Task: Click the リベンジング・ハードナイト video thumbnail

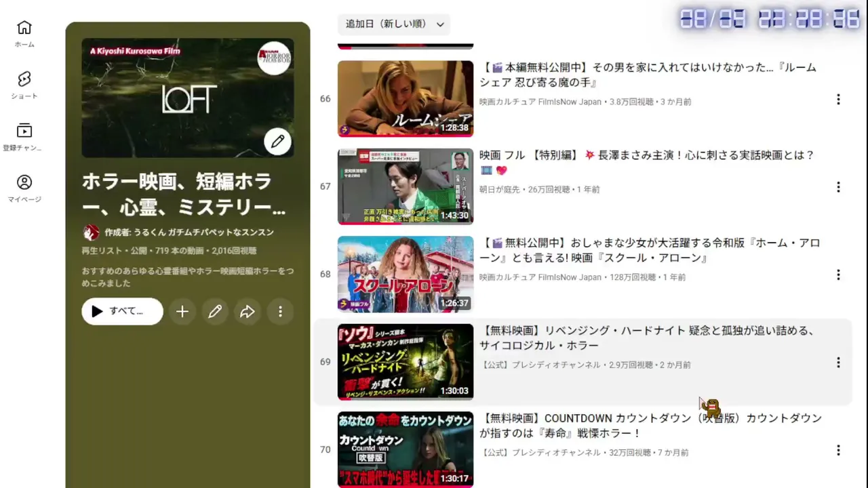Action: pyautogui.click(x=406, y=362)
